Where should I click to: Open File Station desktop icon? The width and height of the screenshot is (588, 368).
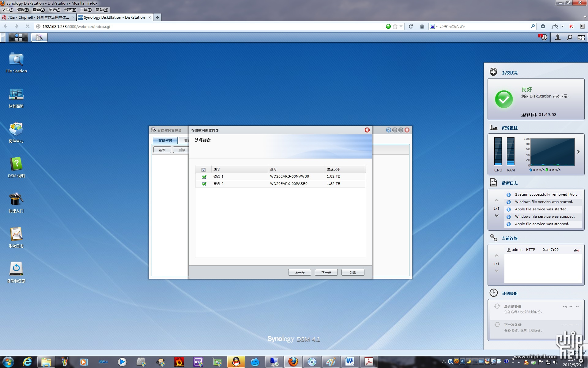(x=16, y=63)
